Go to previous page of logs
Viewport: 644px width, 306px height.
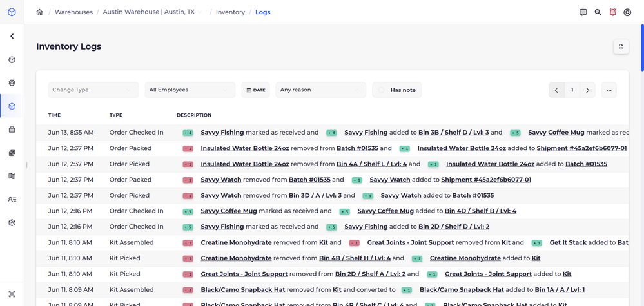(x=556, y=90)
